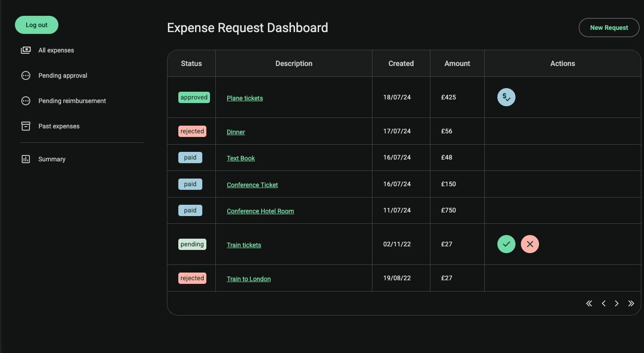Click the Summary bar chart icon
644x353 pixels.
[26, 159]
